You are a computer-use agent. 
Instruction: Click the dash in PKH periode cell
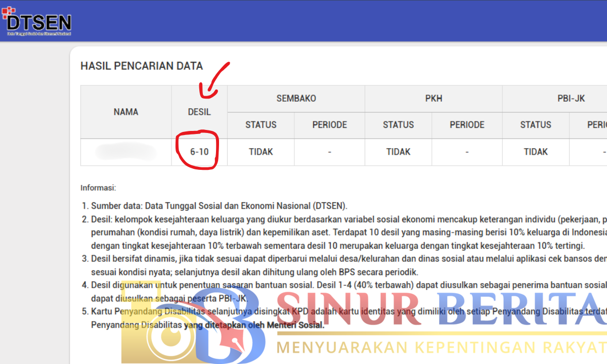pyautogui.click(x=467, y=152)
